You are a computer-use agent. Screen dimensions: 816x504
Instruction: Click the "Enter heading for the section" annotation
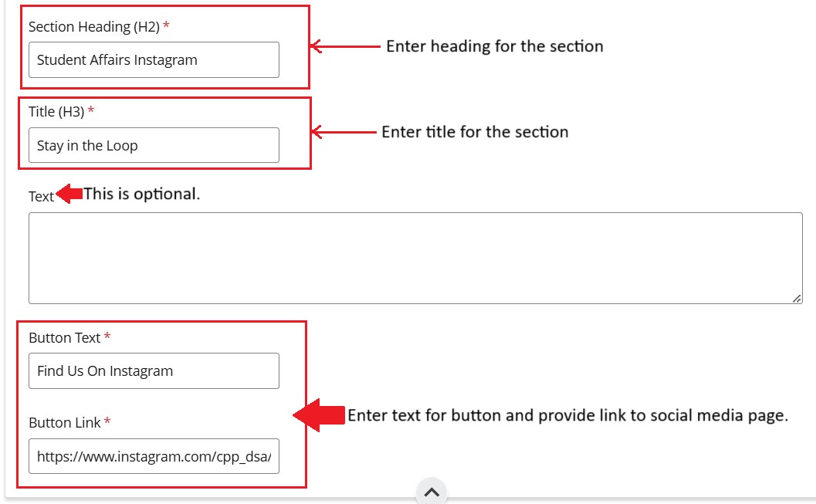[x=494, y=46]
